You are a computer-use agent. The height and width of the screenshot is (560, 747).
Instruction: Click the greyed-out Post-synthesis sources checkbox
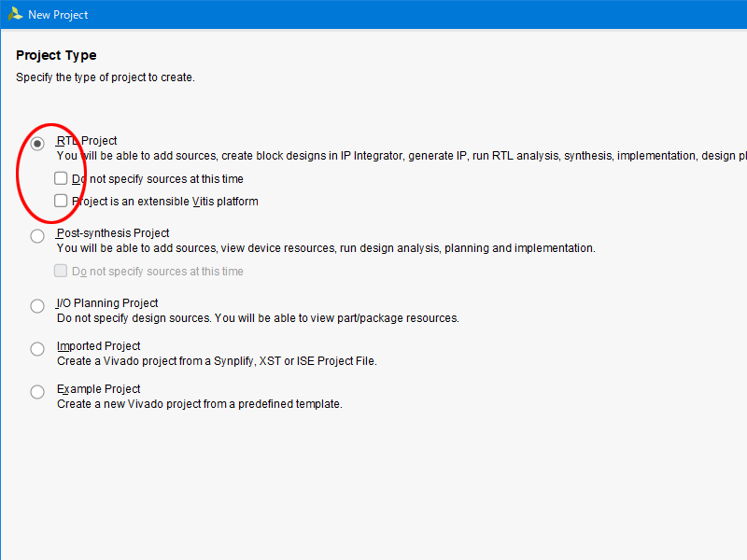point(61,271)
